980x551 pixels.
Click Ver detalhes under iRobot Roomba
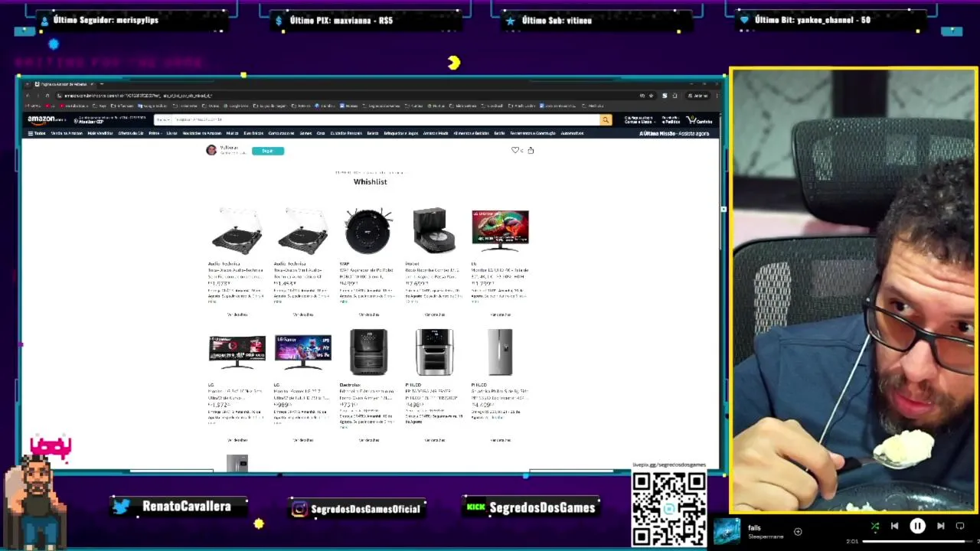tap(434, 315)
